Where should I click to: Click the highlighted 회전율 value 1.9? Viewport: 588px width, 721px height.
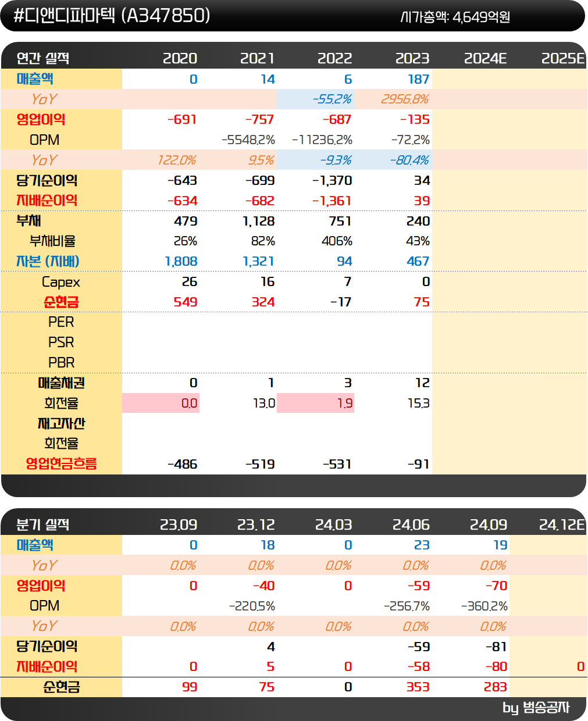(x=345, y=404)
